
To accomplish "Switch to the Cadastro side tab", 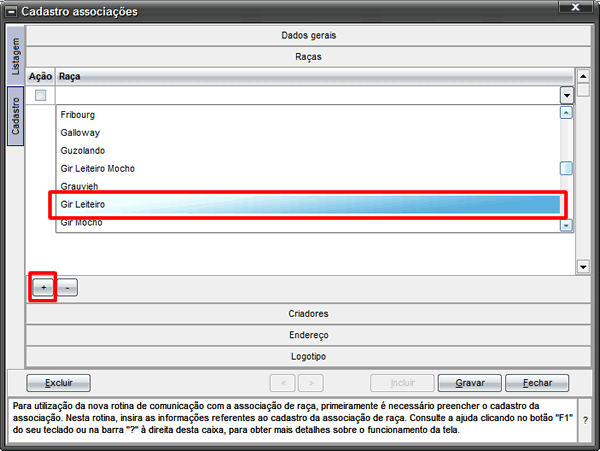I will pyautogui.click(x=15, y=116).
